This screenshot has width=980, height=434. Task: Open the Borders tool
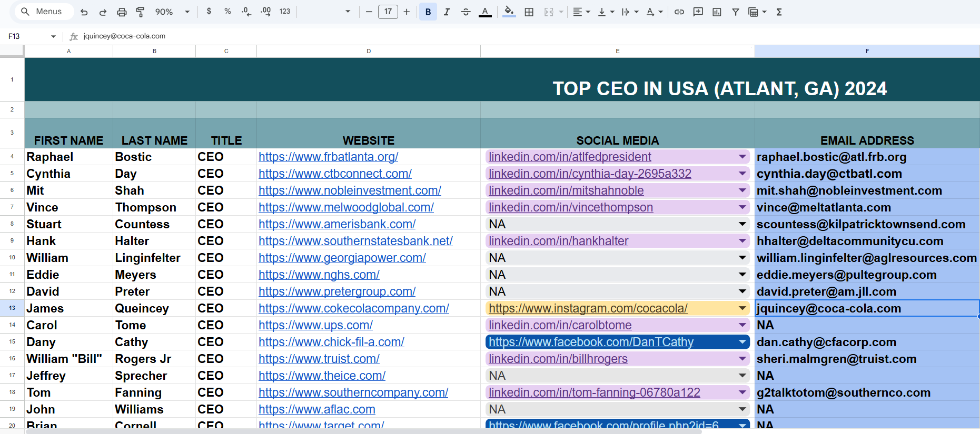click(529, 12)
